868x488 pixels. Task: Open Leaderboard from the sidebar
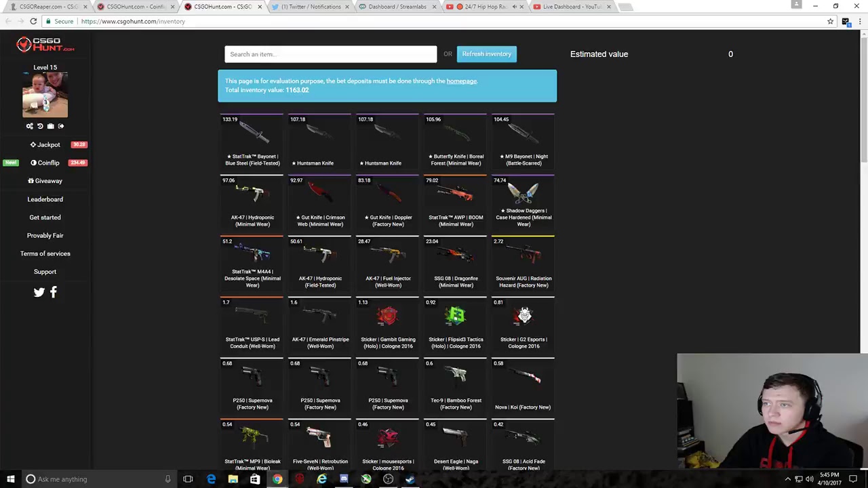point(45,199)
